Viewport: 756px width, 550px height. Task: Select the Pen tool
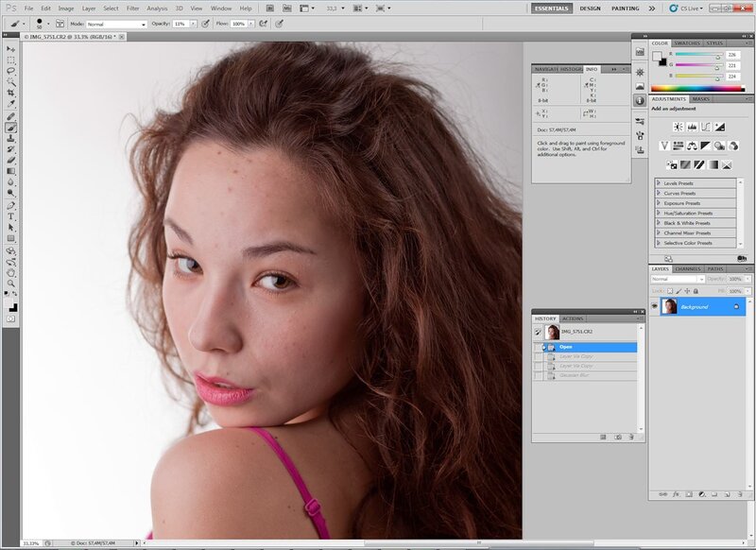[10, 206]
